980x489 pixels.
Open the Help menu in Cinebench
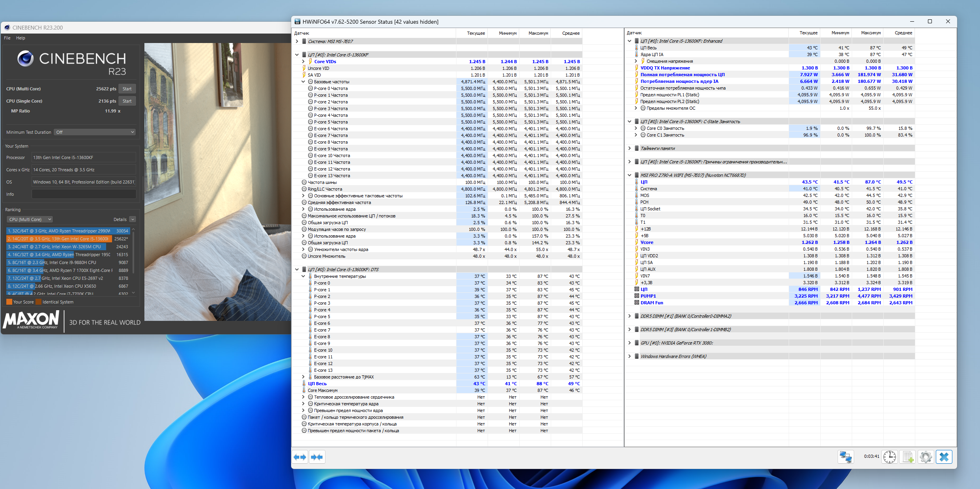pyautogui.click(x=21, y=38)
